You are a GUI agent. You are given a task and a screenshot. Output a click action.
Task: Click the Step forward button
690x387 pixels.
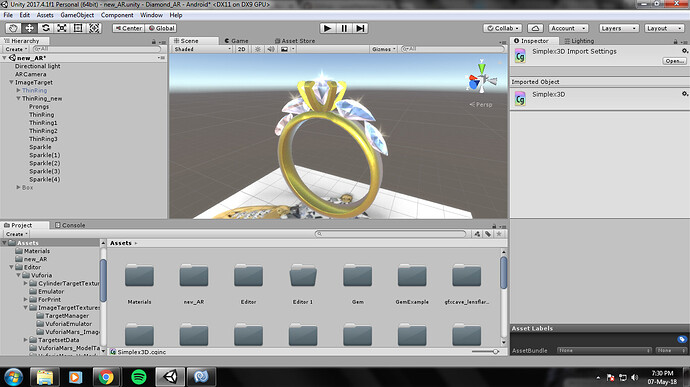(360, 28)
